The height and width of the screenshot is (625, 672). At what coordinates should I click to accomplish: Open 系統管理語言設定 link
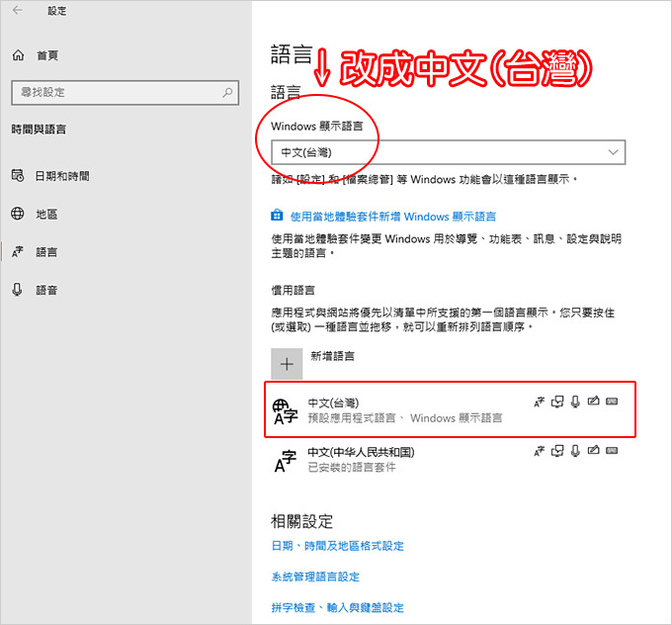pyautogui.click(x=315, y=577)
